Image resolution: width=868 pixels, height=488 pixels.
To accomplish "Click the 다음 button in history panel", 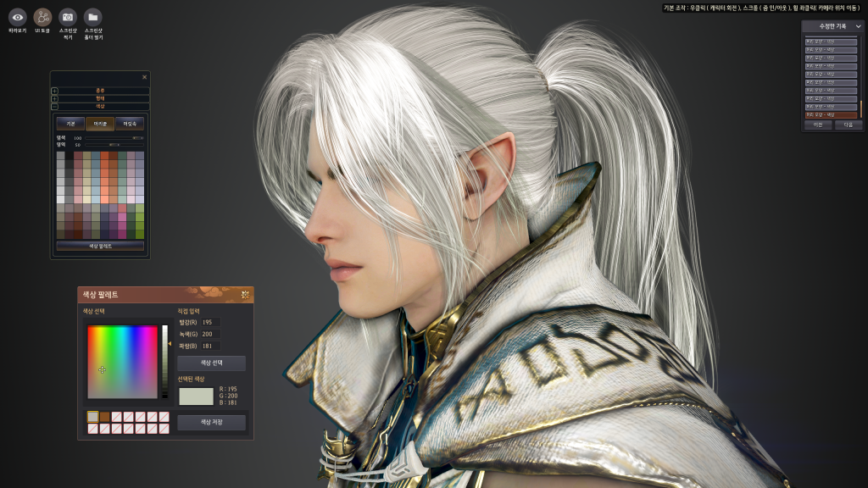I will pos(848,125).
